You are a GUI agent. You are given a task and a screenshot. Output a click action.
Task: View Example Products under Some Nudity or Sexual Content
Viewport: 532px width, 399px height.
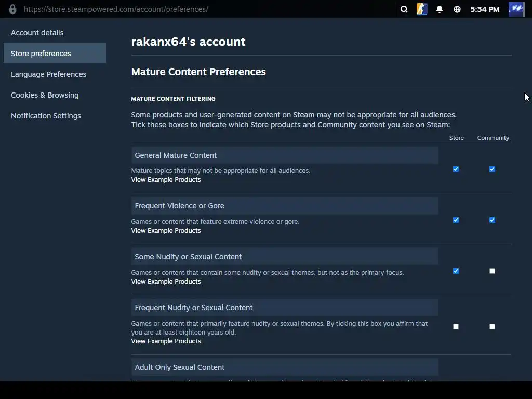point(166,281)
